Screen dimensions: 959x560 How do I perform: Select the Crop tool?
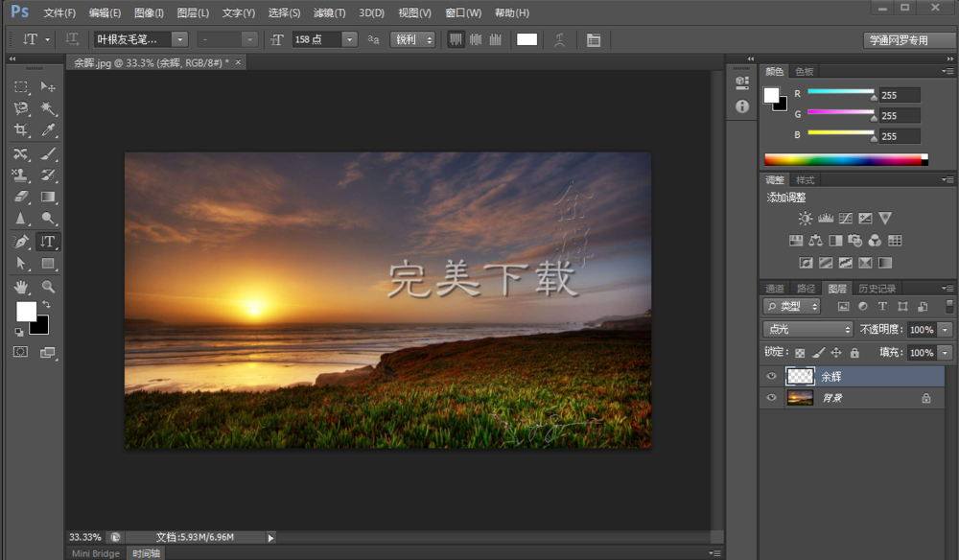pos(21,131)
